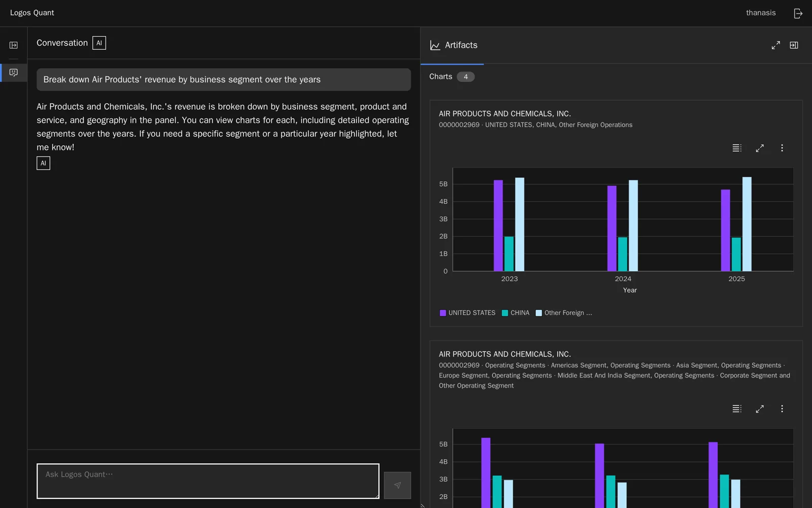Click the 2024 teal China bar in geography chart
Viewport: 812px width, 508px height.
point(623,254)
